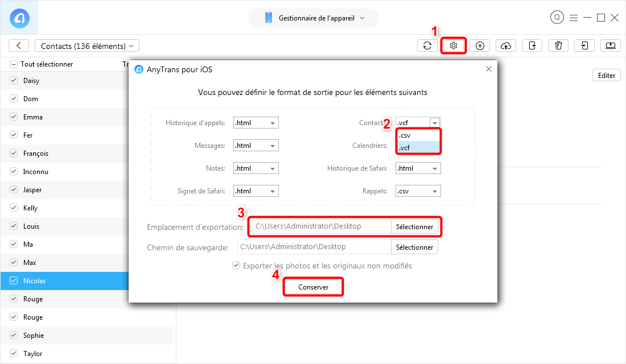Uncheck the Daisy contact checkbox

point(14,80)
